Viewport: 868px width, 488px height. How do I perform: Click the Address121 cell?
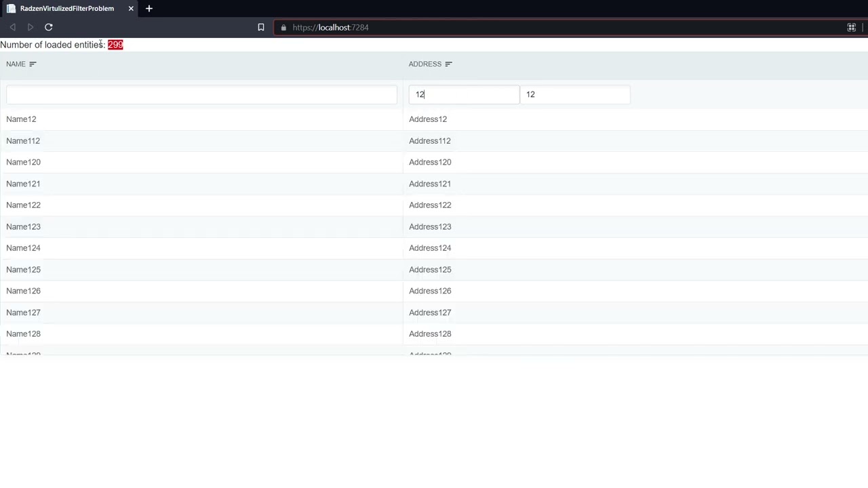coord(635,184)
